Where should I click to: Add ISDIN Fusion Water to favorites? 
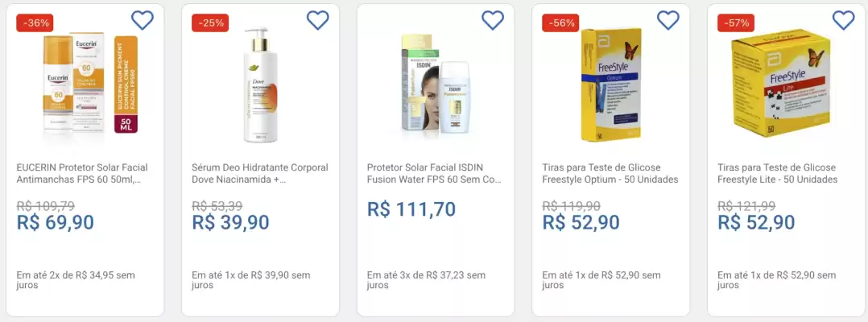coord(493,20)
